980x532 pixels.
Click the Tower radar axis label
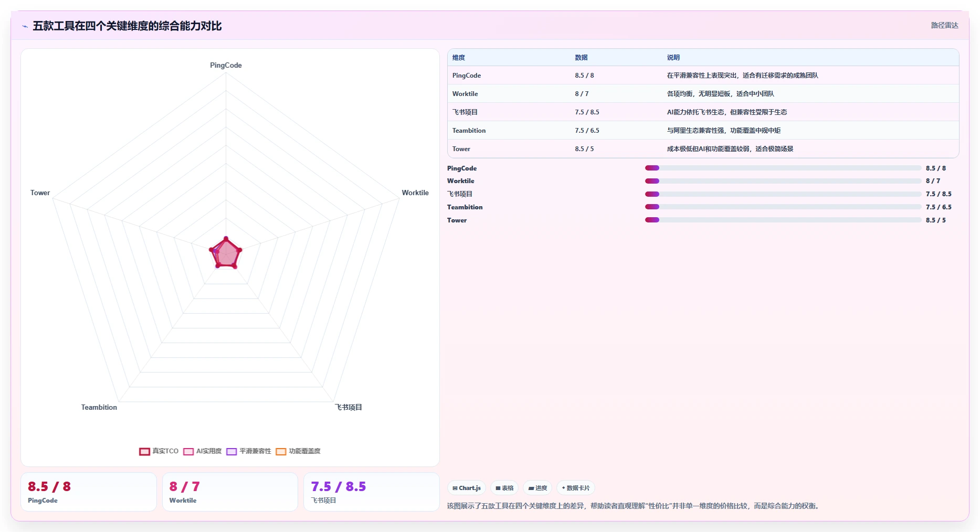tap(40, 193)
